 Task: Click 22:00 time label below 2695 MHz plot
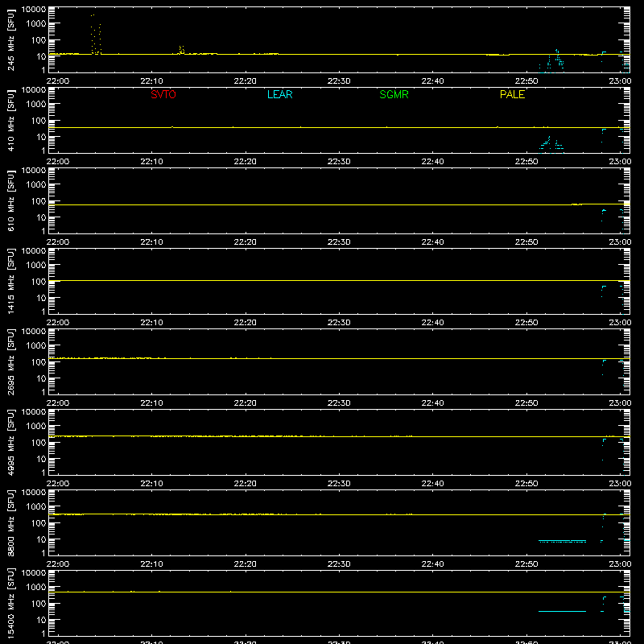58,403
